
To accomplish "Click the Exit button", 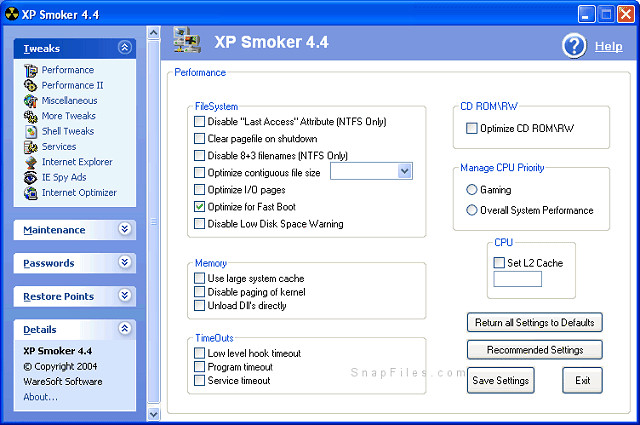I will pos(582,380).
